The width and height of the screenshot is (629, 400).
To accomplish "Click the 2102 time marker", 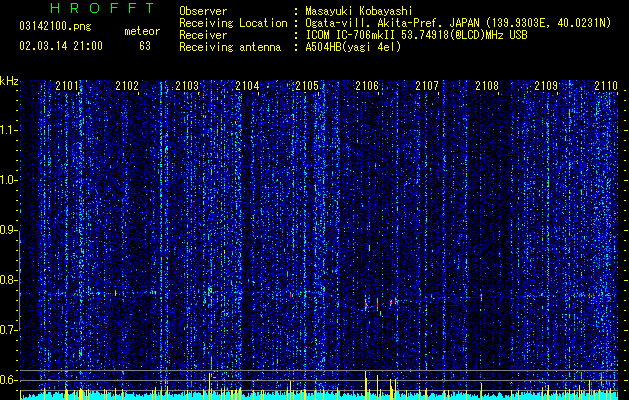I will (x=127, y=86).
